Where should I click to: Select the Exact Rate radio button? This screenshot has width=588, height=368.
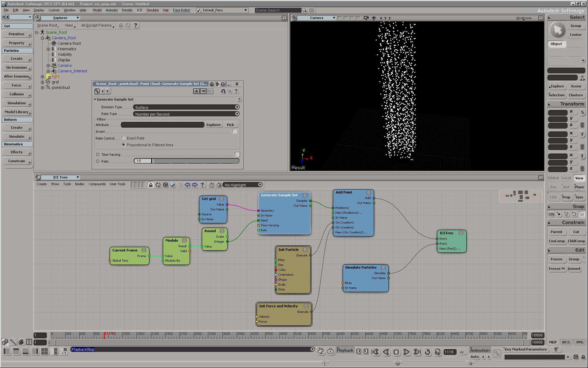pyautogui.click(x=124, y=138)
